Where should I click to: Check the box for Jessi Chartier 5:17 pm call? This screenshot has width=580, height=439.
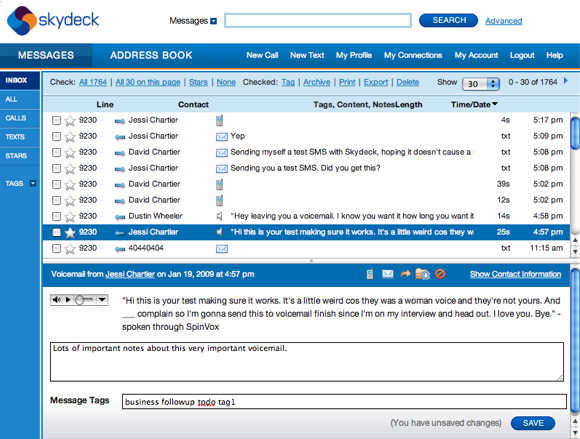click(x=56, y=120)
